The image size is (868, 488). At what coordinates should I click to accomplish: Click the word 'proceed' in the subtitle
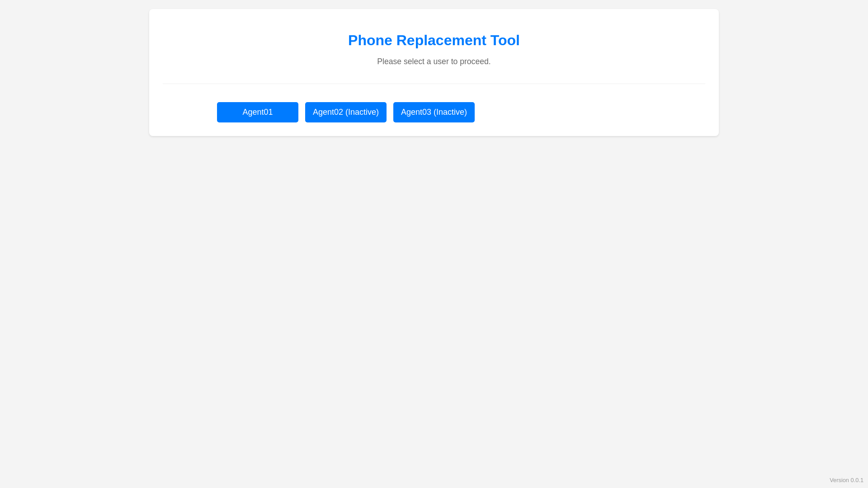pos(474,62)
